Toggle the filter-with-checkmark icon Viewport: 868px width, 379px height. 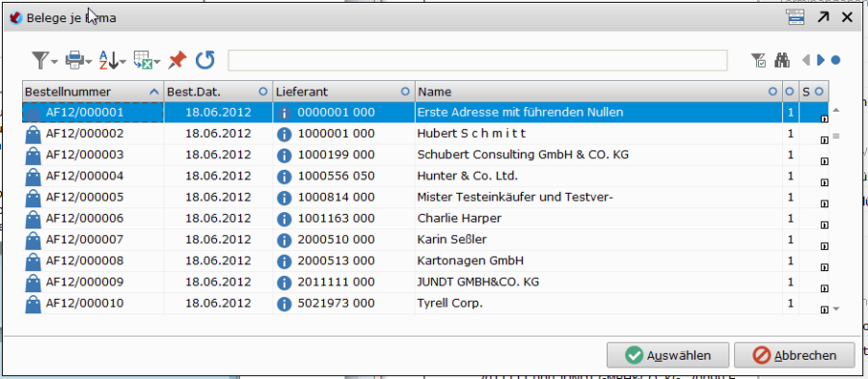pyautogui.click(x=758, y=60)
